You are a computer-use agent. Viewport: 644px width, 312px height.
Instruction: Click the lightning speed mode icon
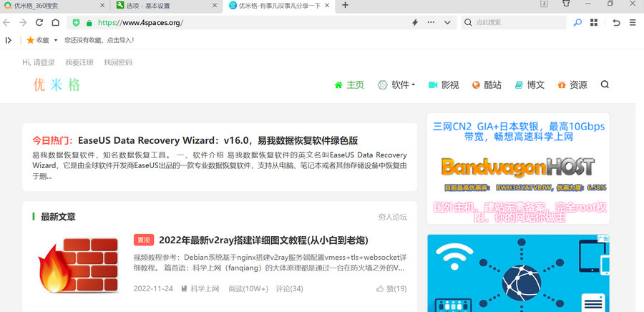click(414, 23)
